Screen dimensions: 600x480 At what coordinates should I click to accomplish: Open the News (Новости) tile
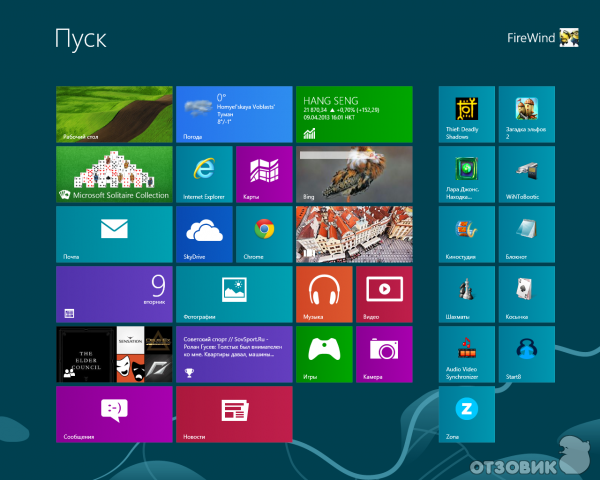point(234,414)
